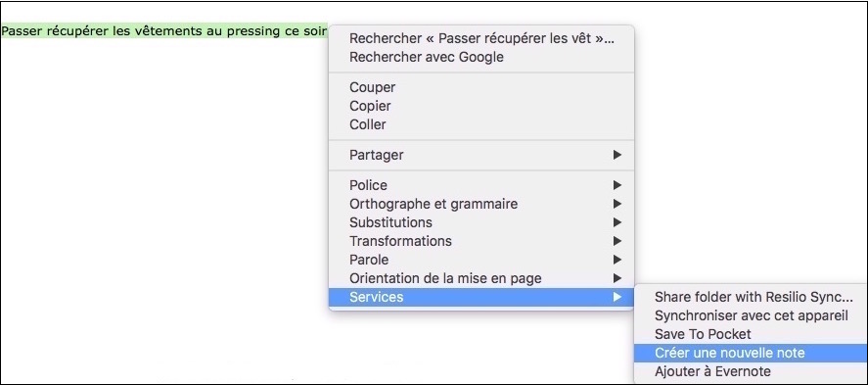Select Share folder with Resilio Sync
Viewport: 868px width, 385px height.
pyautogui.click(x=751, y=297)
